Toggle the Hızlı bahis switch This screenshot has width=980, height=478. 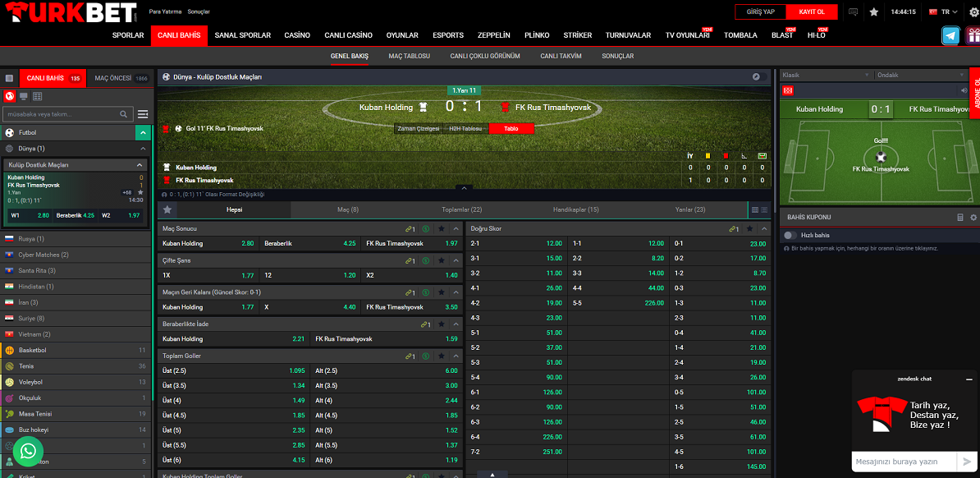coord(790,235)
